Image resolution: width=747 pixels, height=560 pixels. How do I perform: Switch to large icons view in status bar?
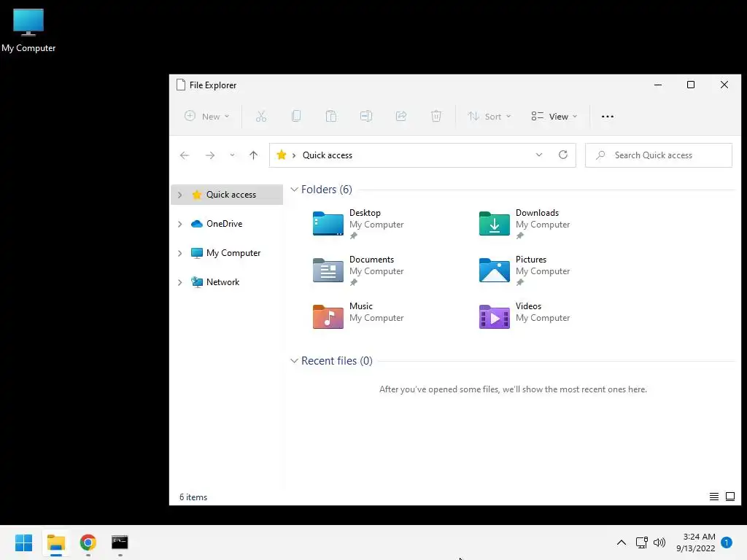729,497
